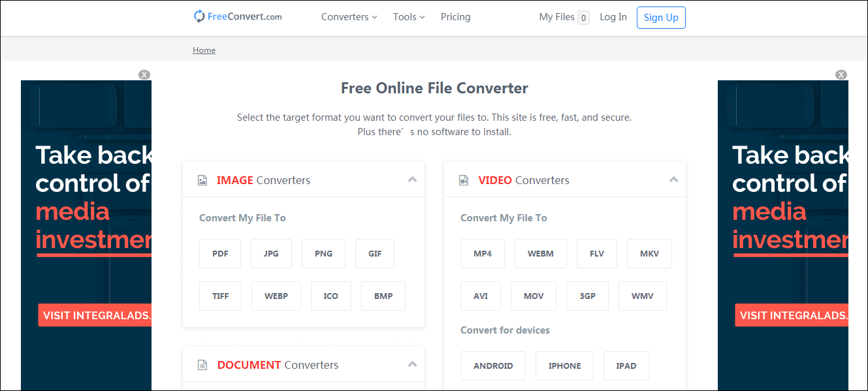The image size is (868, 391).
Task: Collapse the VIDEO Converters panel
Action: [x=673, y=180]
